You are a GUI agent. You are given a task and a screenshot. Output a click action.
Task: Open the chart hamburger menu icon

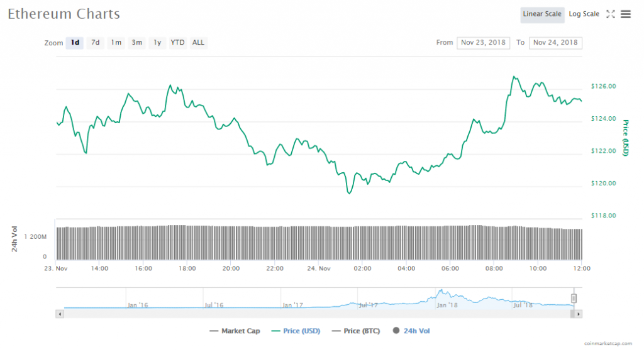(x=626, y=14)
